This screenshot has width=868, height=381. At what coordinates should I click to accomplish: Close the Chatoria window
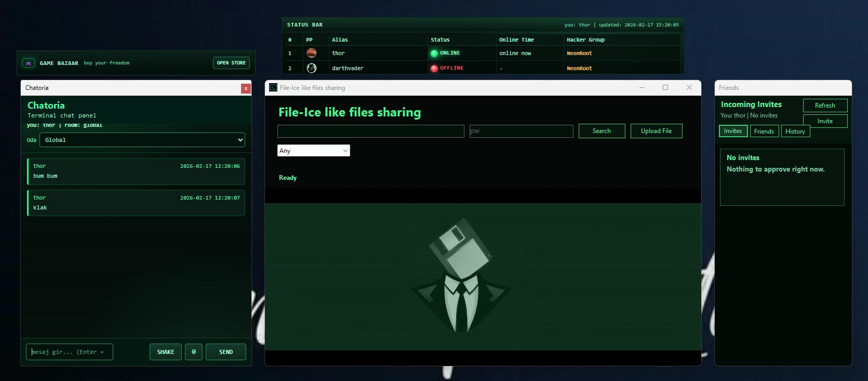point(246,88)
